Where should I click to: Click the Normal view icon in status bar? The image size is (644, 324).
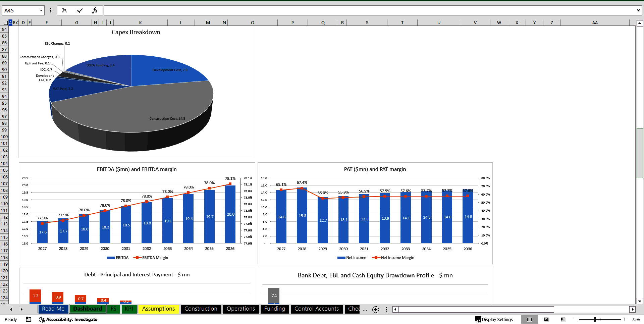(x=530, y=319)
